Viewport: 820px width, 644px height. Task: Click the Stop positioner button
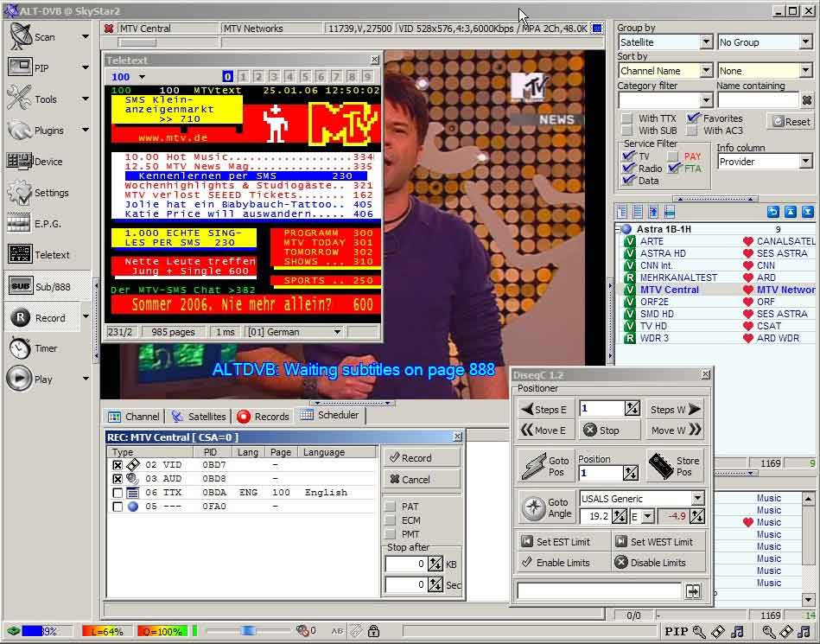(x=608, y=430)
